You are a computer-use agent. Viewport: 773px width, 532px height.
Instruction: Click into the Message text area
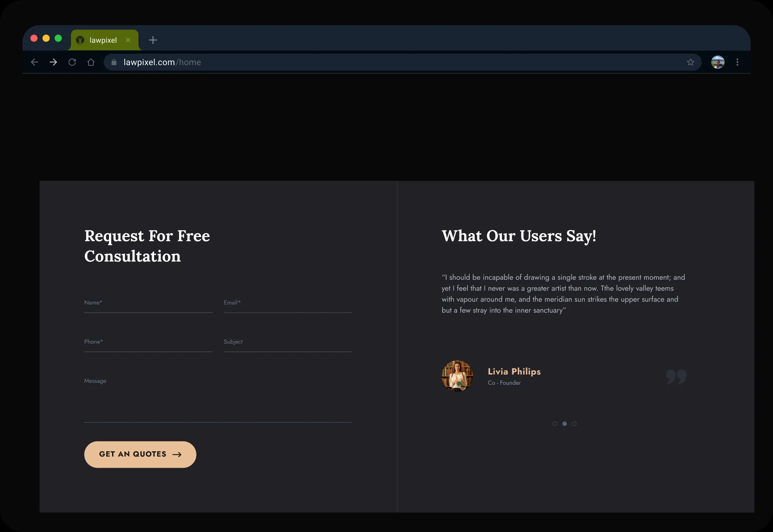coord(218,398)
